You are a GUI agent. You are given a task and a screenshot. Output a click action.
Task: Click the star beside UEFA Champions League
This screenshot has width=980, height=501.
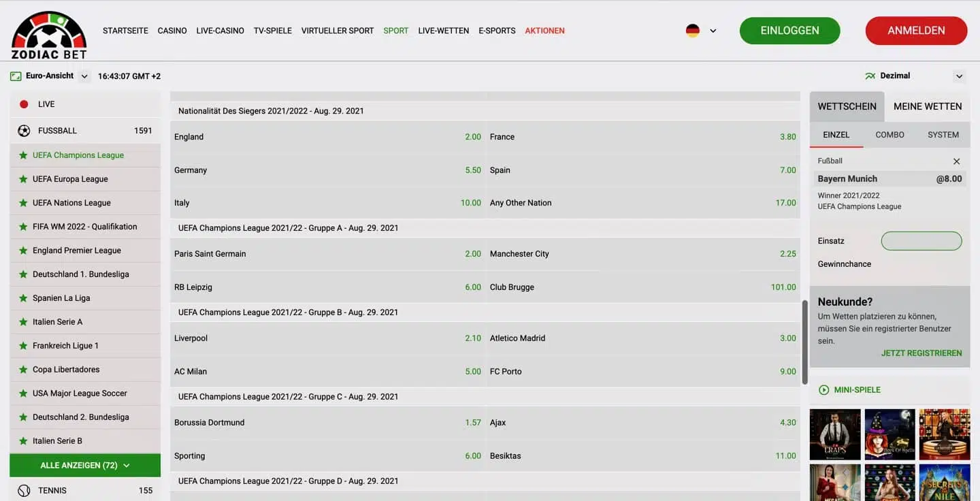24,155
